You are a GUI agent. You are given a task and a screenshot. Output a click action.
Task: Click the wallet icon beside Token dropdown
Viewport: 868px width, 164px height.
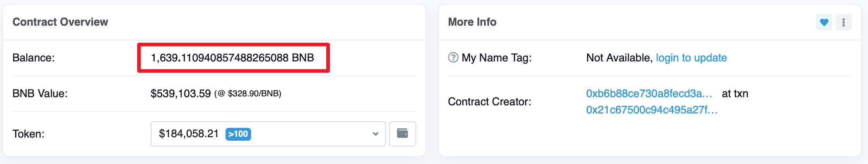pos(402,134)
